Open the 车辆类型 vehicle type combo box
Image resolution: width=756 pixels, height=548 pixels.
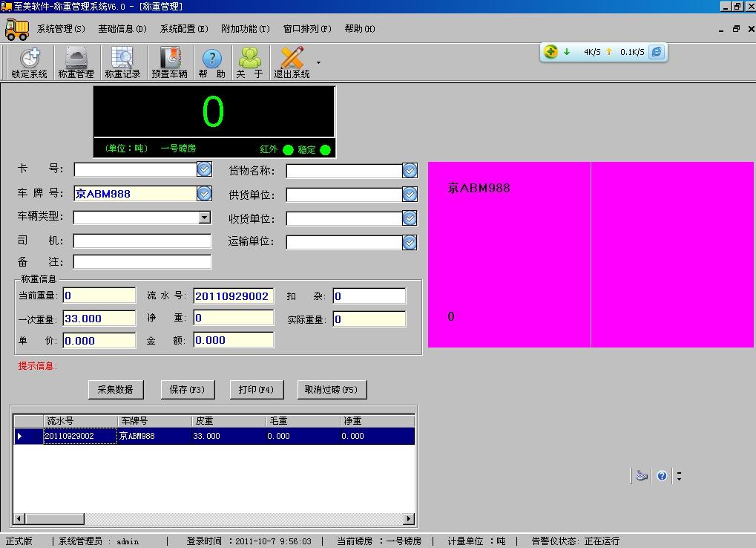tap(205, 218)
